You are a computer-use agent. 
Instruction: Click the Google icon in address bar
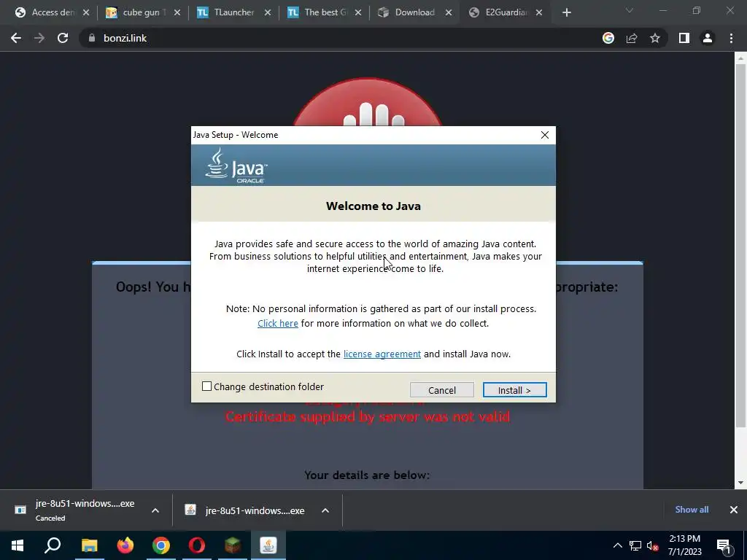point(608,38)
